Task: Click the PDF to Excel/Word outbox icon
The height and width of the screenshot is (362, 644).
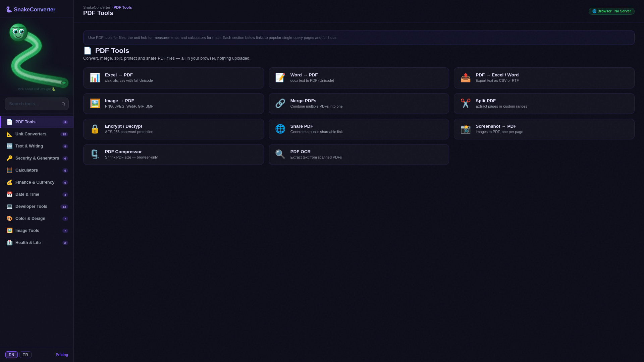Action: (466, 78)
